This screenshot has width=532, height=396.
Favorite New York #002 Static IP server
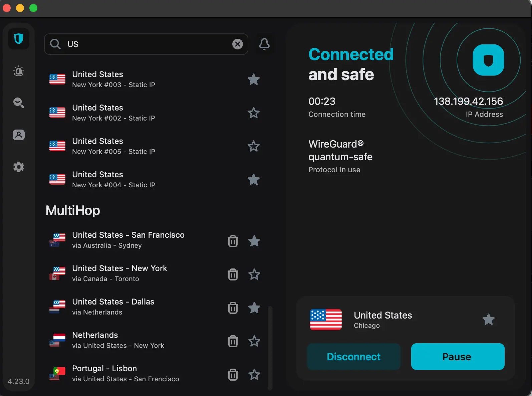[x=254, y=113]
